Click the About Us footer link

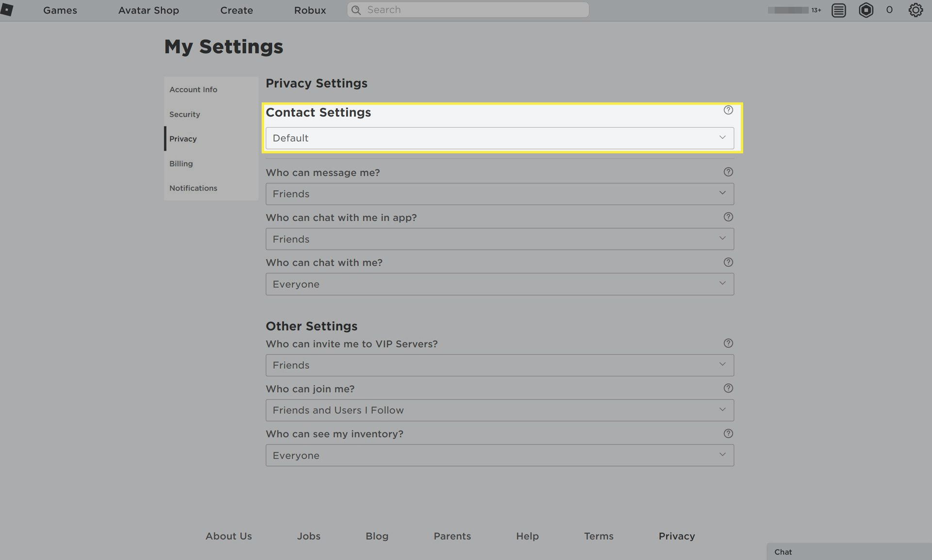(229, 536)
